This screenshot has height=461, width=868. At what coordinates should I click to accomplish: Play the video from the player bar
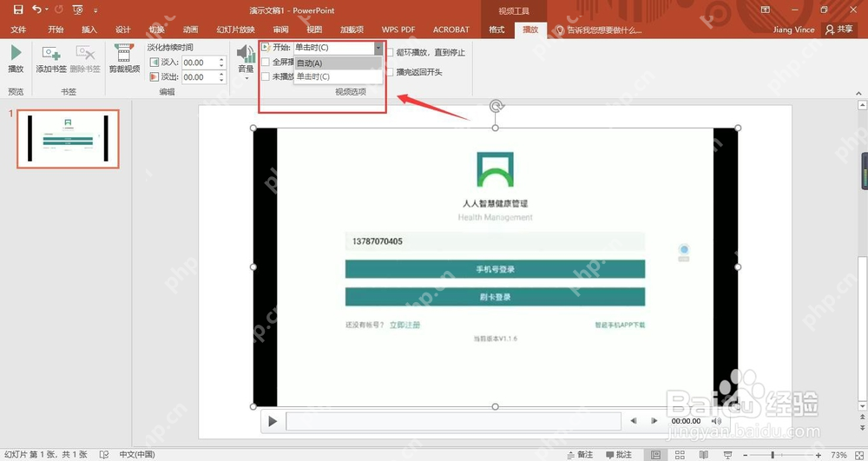pyautogui.click(x=273, y=422)
